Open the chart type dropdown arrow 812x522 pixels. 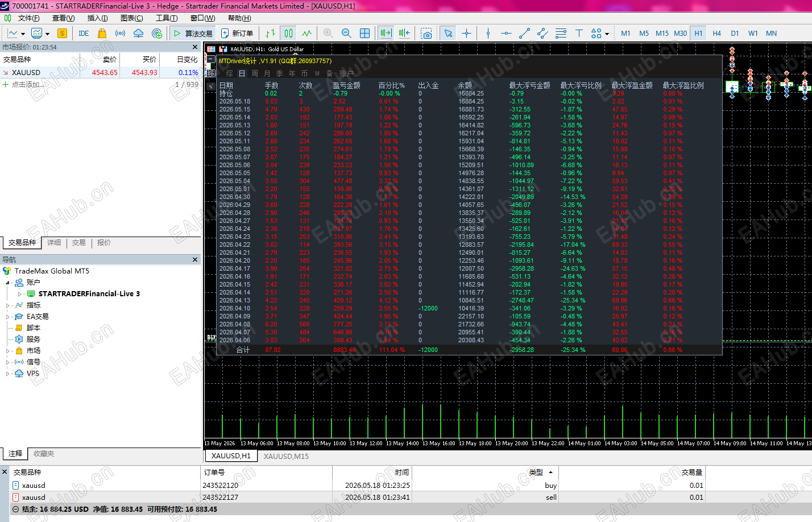point(23,34)
